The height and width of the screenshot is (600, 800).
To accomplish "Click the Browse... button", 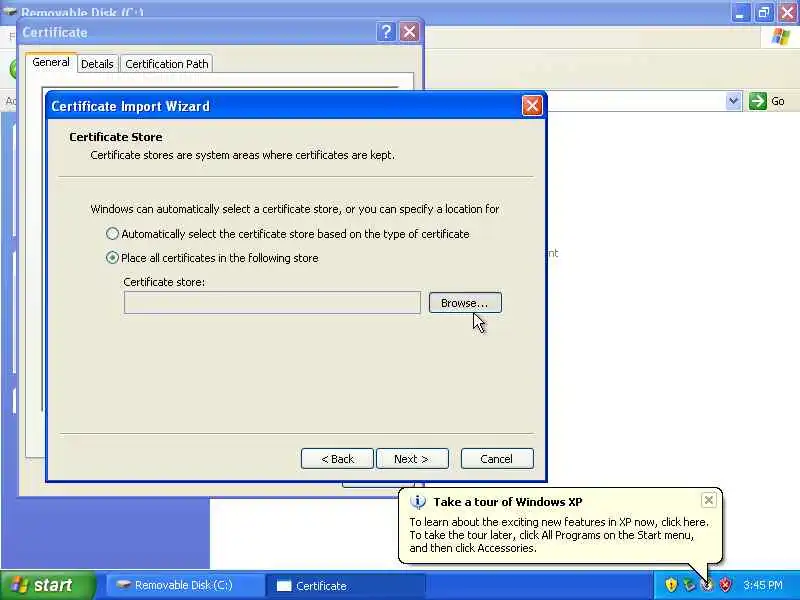I will coord(465,303).
